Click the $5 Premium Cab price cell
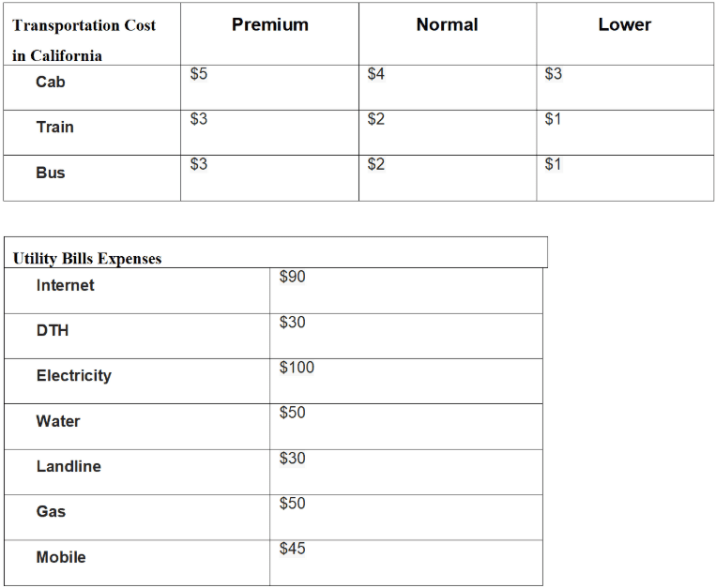Image resolution: width=716 pixels, height=588 pixels. coord(199,74)
